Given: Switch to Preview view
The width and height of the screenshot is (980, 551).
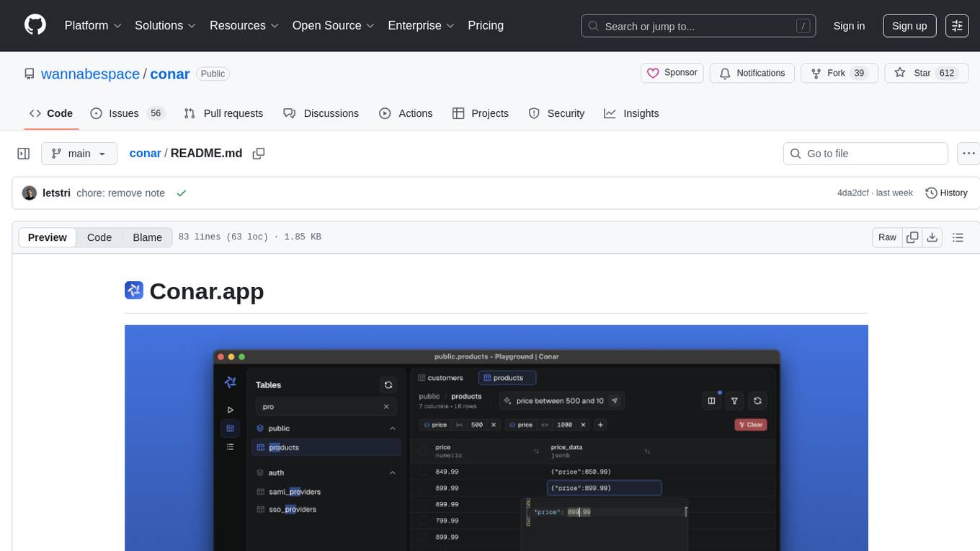Looking at the screenshot, I should tap(48, 237).
